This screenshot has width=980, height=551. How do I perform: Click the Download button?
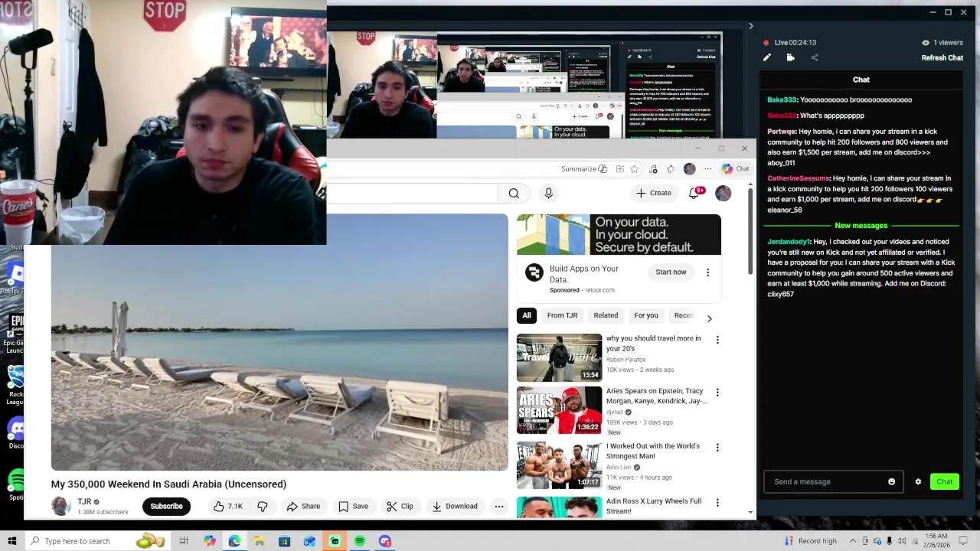[x=455, y=506]
